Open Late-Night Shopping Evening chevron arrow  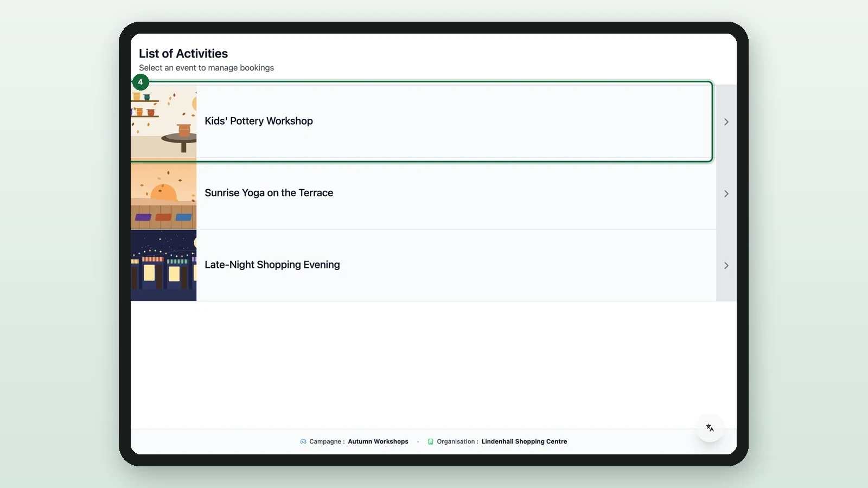(726, 266)
